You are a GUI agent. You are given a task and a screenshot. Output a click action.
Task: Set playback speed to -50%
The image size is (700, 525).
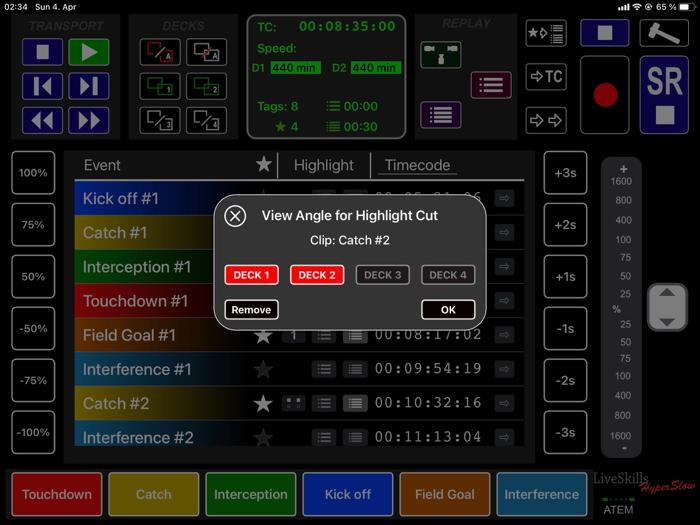(33, 328)
